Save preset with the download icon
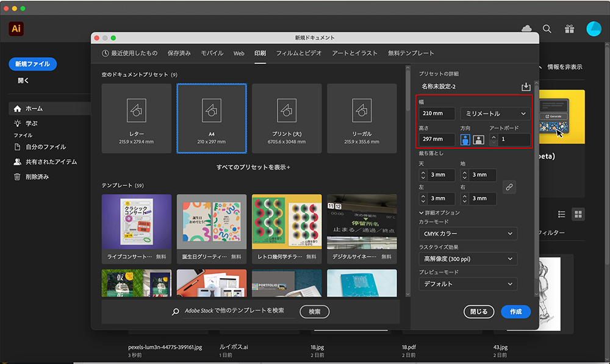This screenshot has height=364, width=610. [526, 87]
